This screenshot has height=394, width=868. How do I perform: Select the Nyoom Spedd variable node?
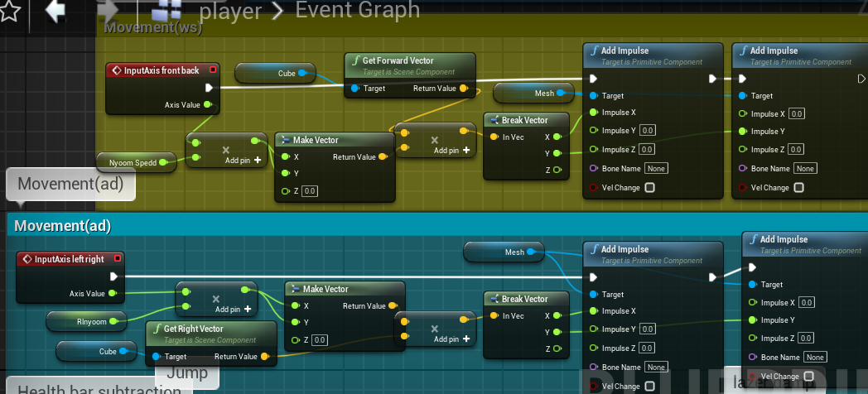[136, 163]
